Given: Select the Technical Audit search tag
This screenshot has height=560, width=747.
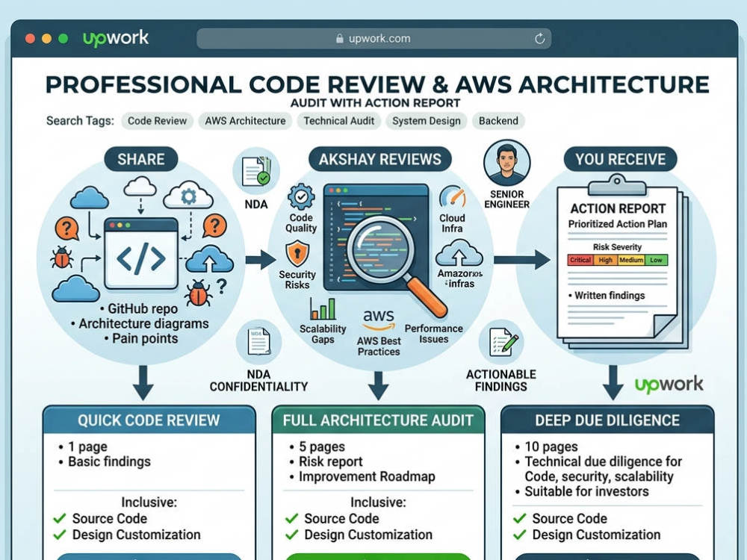Looking at the screenshot, I should coord(338,121).
